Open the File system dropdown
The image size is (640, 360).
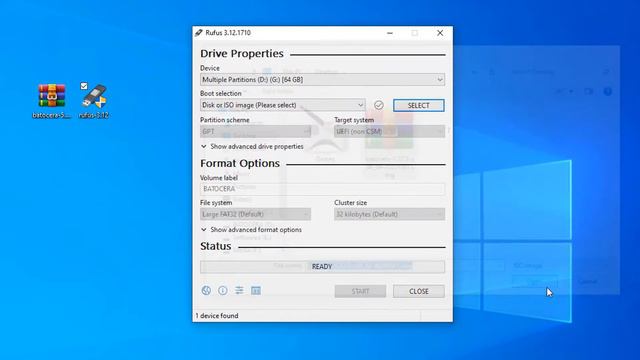(255, 214)
